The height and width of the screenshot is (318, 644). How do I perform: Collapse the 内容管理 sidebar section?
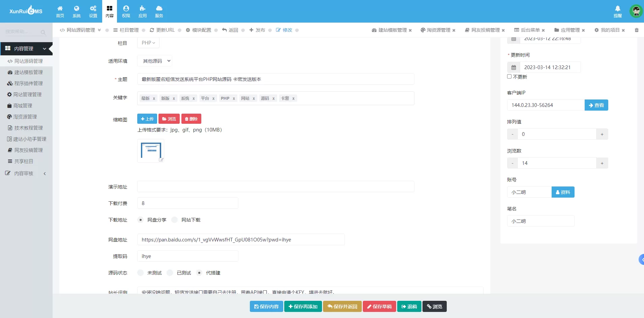[44, 49]
